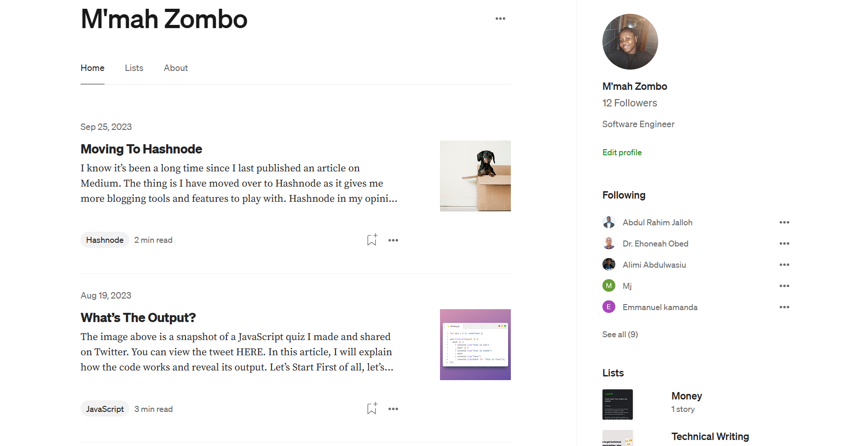
Task: Click more options beside Mj
Action: pyautogui.click(x=784, y=286)
